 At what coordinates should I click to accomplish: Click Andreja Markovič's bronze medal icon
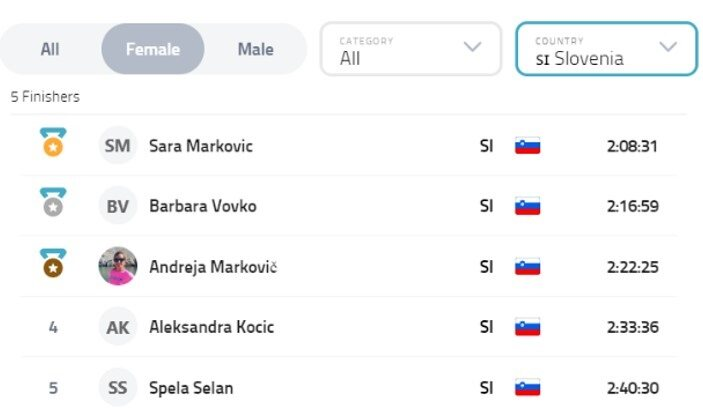pos(52,264)
